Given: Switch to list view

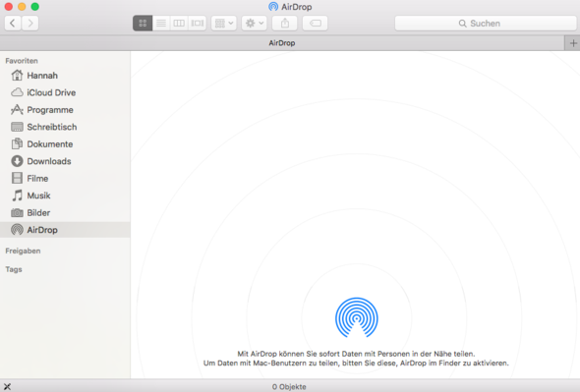Looking at the screenshot, I should (161, 24).
